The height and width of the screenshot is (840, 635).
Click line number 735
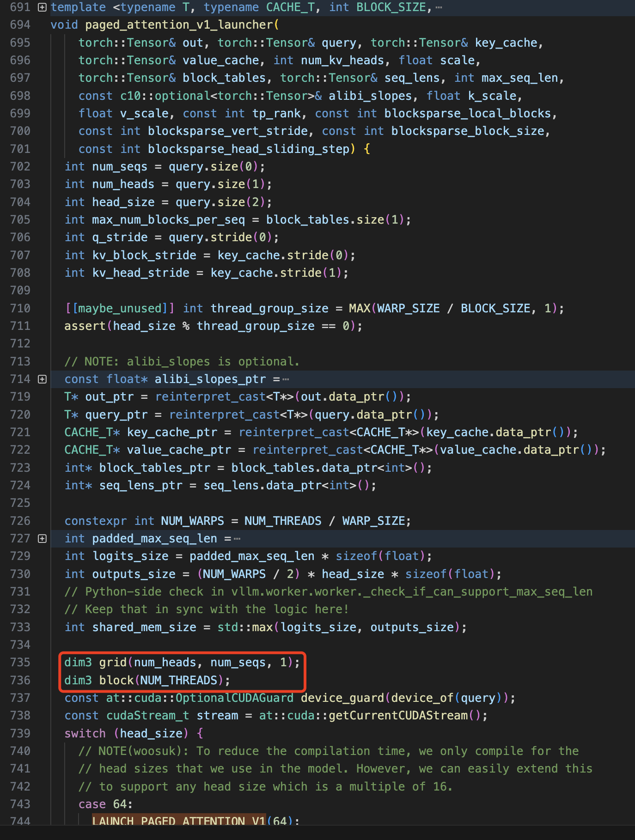pos(20,662)
